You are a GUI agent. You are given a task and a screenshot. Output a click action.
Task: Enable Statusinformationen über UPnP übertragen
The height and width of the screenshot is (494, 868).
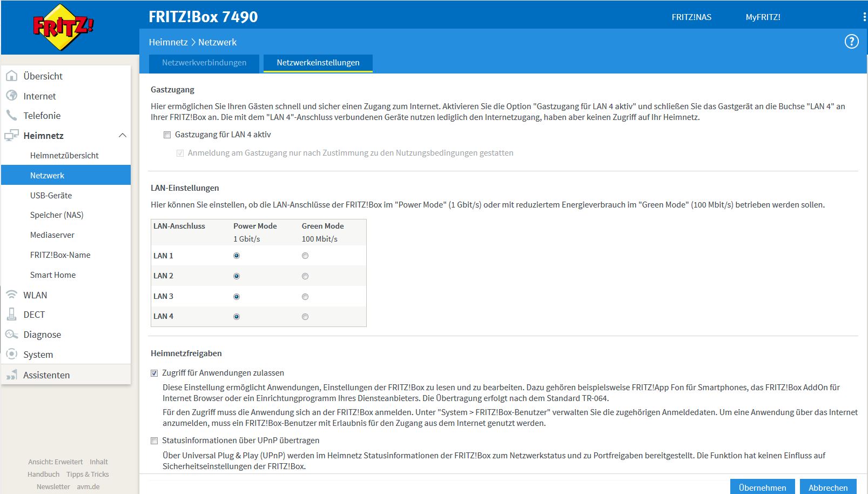pos(154,441)
